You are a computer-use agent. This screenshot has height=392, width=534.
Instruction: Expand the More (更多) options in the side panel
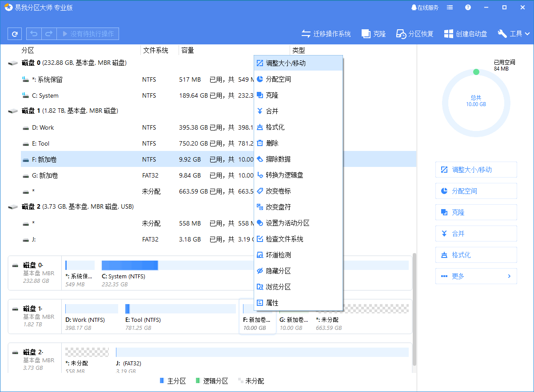476,276
